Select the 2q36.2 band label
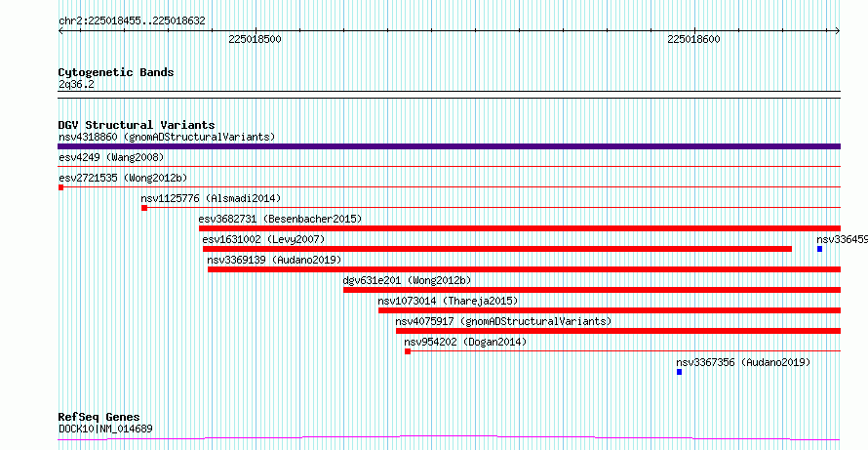The width and height of the screenshot is (868, 450). [75, 84]
